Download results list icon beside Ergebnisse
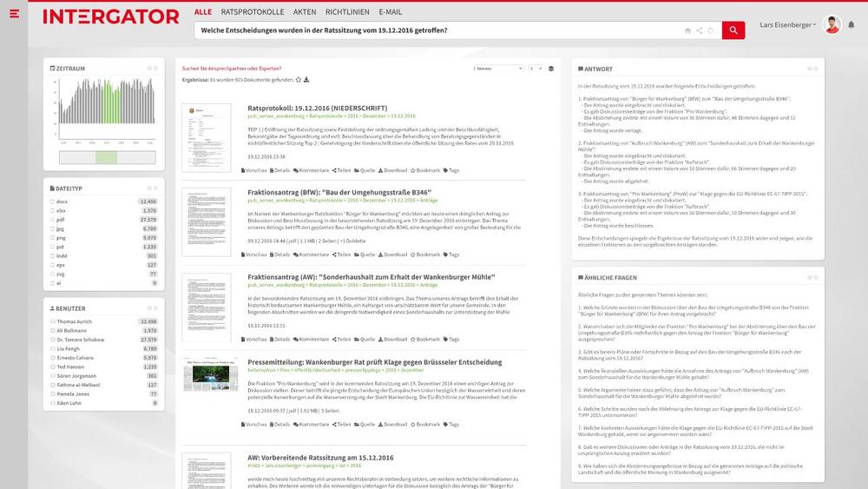Screen dimensions: 868x489 306,80
